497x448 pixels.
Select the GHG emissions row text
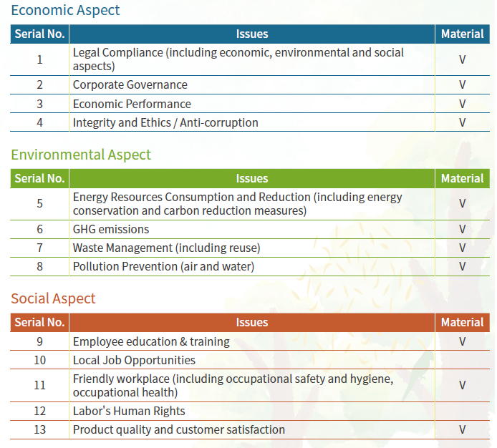[x=111, y=229]
